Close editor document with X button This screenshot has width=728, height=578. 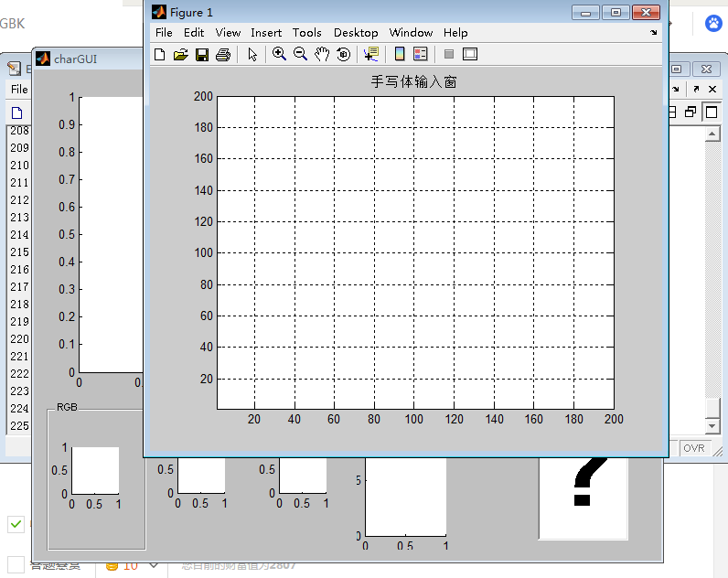tap(712, 89)
